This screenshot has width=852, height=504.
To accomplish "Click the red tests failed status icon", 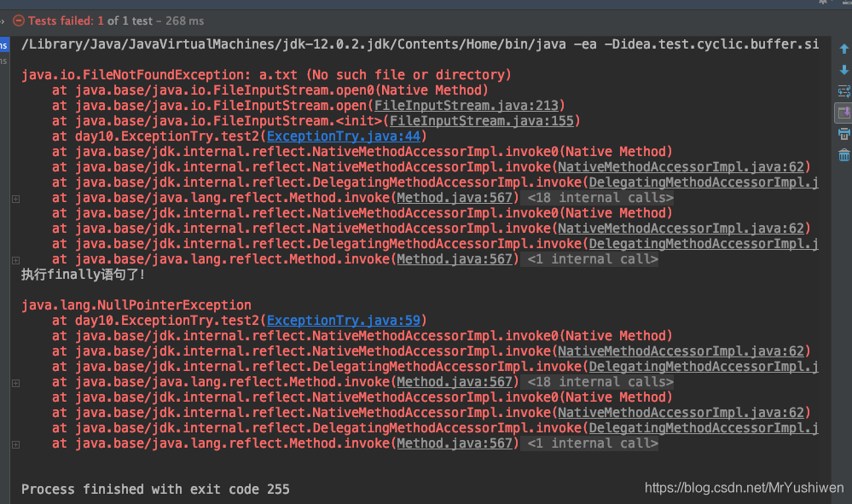I will point(18,20).
